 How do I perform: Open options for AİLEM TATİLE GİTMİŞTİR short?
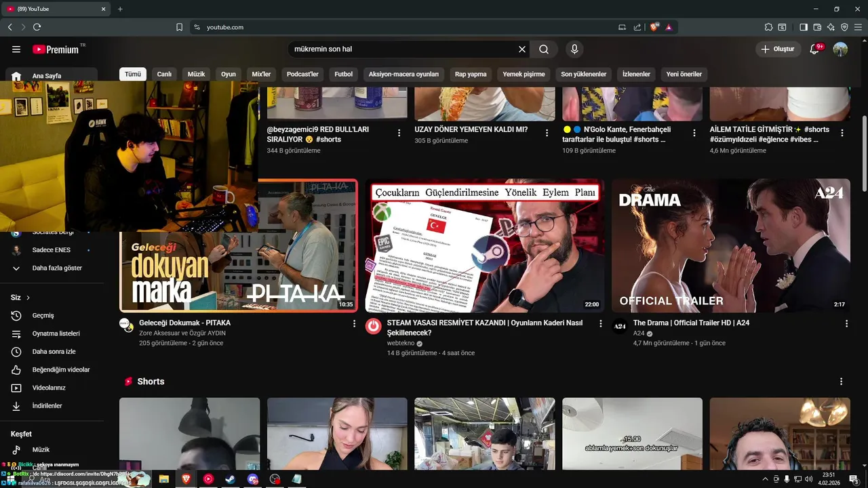pos(842,133)
